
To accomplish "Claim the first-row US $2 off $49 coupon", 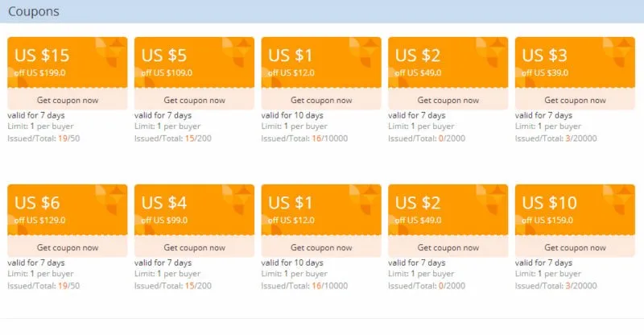I will pyautogui.click(x=448, y=100).
